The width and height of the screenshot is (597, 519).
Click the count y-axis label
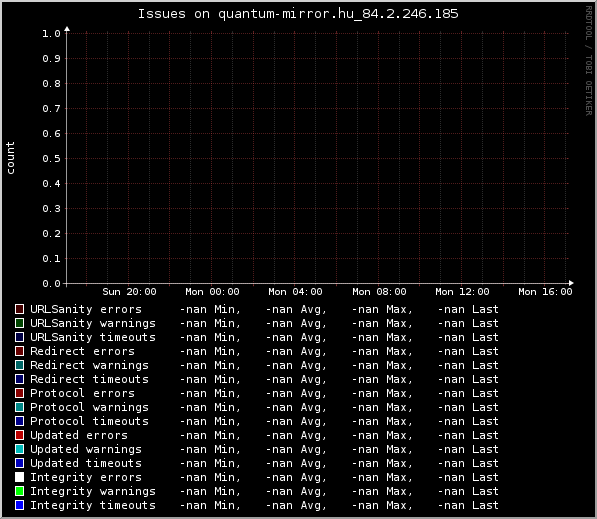click(x=10, y=158)
